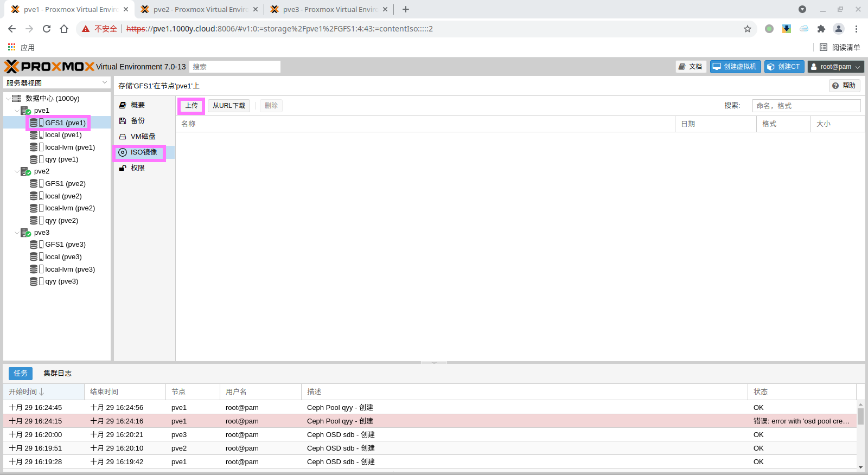This screenshot has height=475, width=868.
Task: Click the 创建虚拟机 button
Action: click(735, 67)
